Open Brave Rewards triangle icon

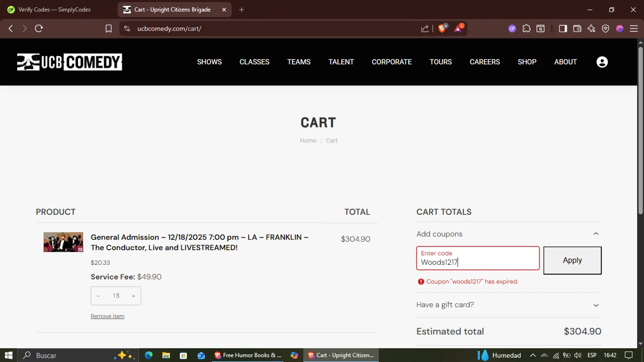(459, 28)
